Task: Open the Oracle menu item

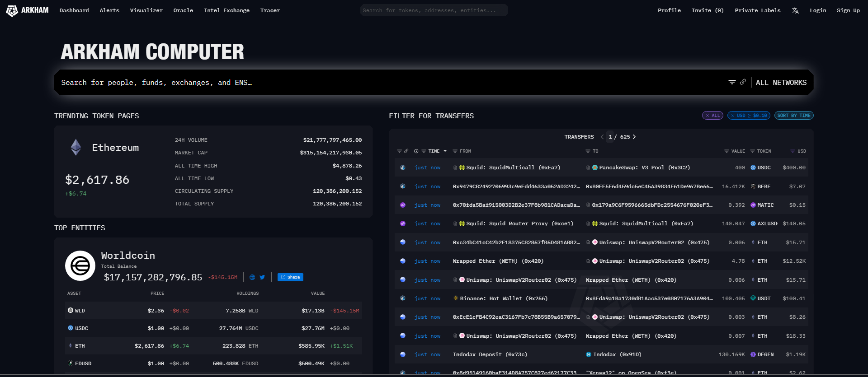Action: click(x=183, y=10)
